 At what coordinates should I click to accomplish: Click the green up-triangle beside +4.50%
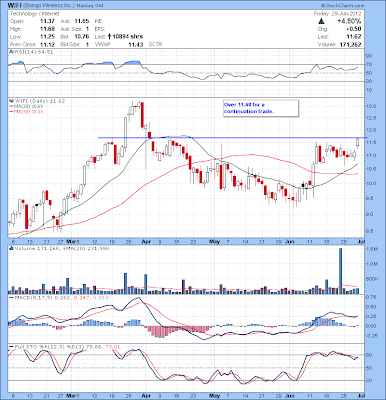click(x=321, y=21)
